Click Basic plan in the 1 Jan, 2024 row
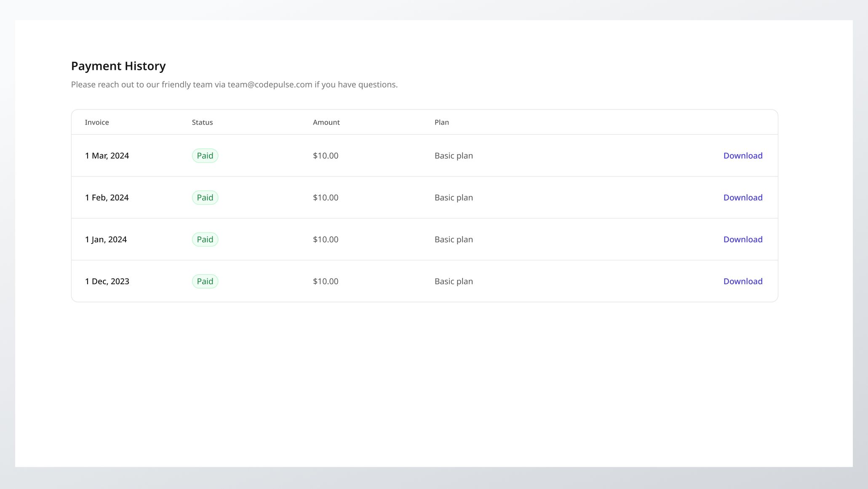Image resolution: width=868 pixels, height=489 pixels. (454, 240)
